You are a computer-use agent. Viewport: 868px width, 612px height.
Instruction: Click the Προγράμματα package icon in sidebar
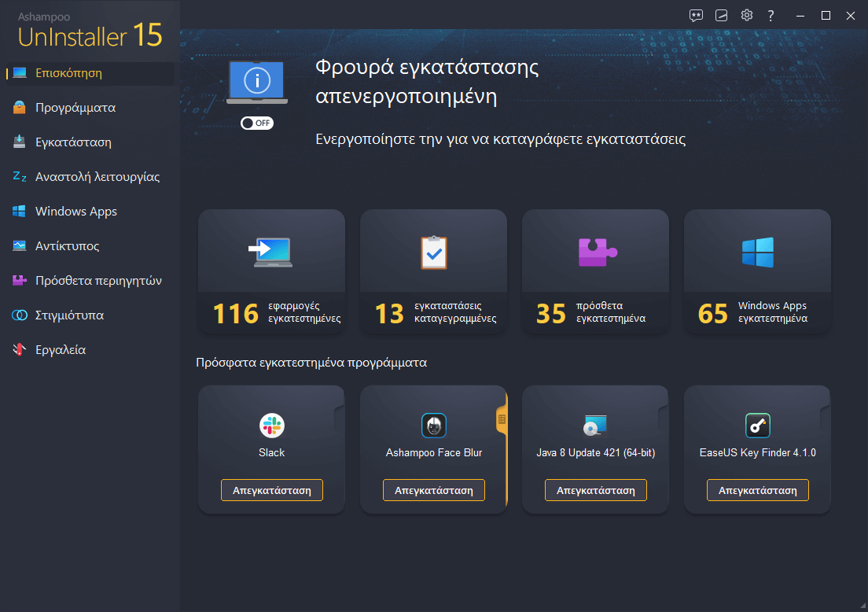pyautogui.click(x=20, y=108)
